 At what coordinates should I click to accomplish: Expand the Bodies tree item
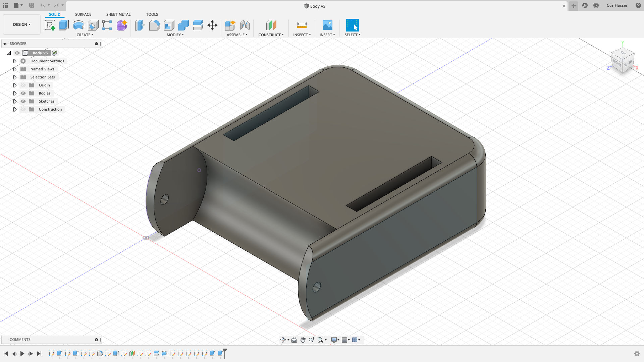pyautogui.click(x=15, y=93)
